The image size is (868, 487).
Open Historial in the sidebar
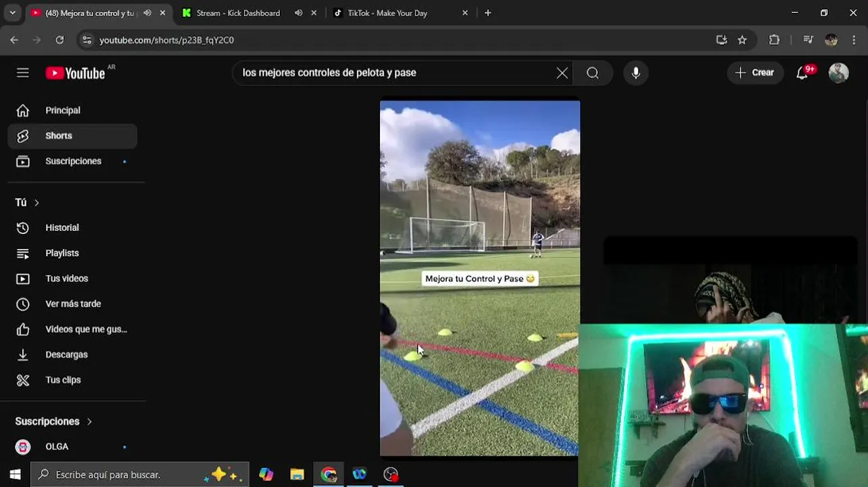coord(72,228)
